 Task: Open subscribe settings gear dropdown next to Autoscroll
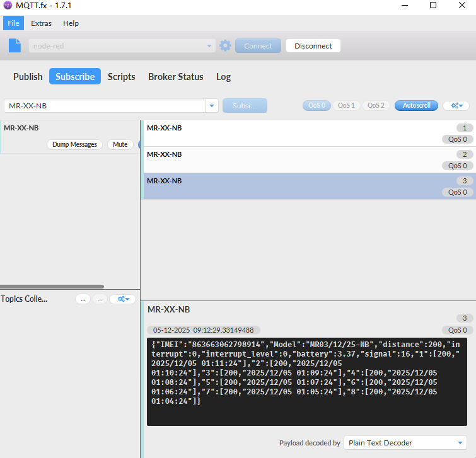point(456,106)
